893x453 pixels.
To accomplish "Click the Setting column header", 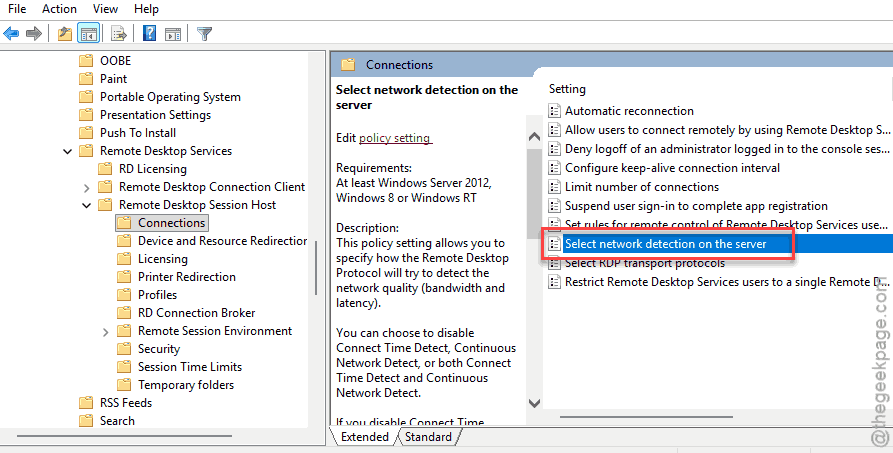I will (567, 88).
